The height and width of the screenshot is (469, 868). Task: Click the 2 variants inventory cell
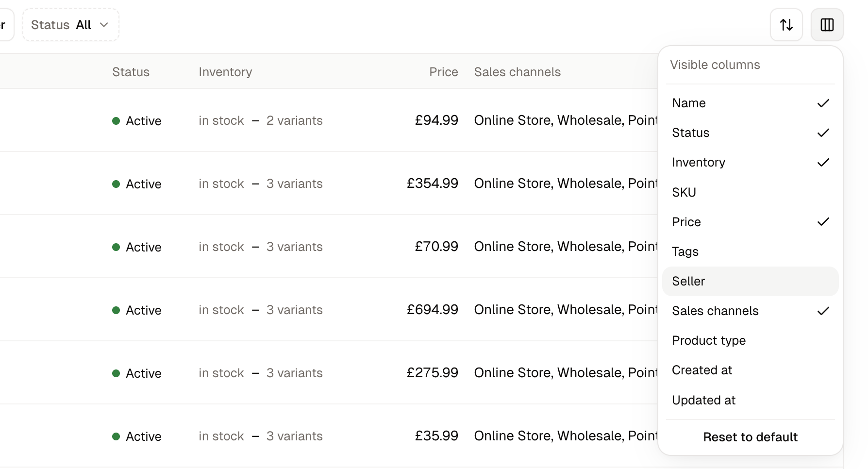(261, 120)
